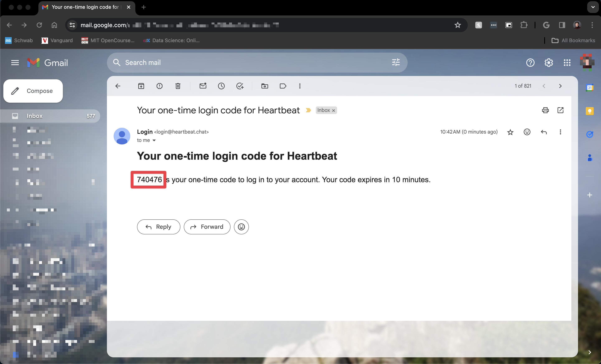
Task: Archive this email
Action: click(x=141, y=86)
